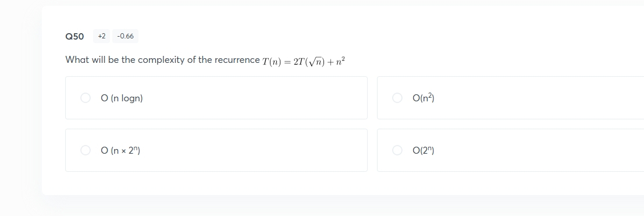Mark the O (n × 2ⁿ) radio option
Image resolution: width=644 pixels, height=216 pixels.
pos(86,150)
